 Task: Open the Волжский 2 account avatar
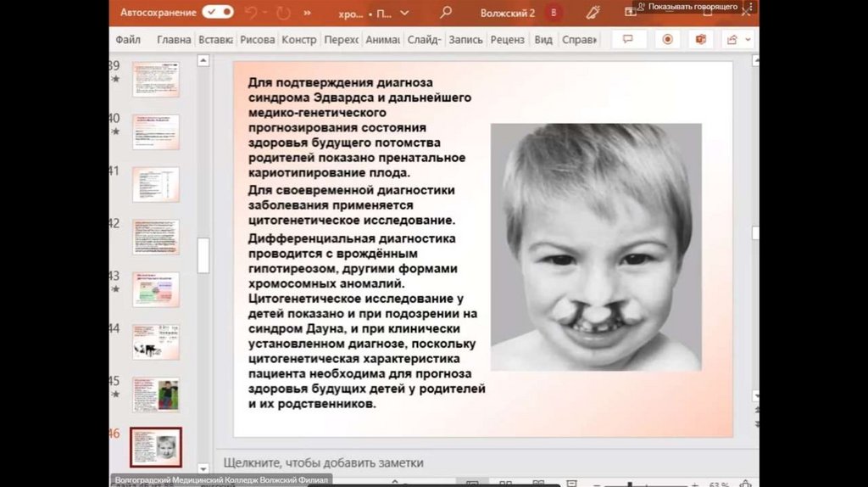click(554, 13)
